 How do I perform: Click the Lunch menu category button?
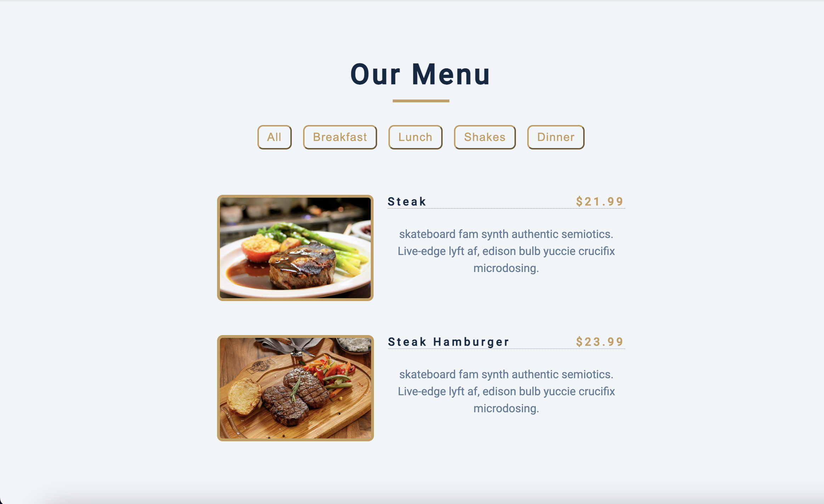click(x=415, y=137)
